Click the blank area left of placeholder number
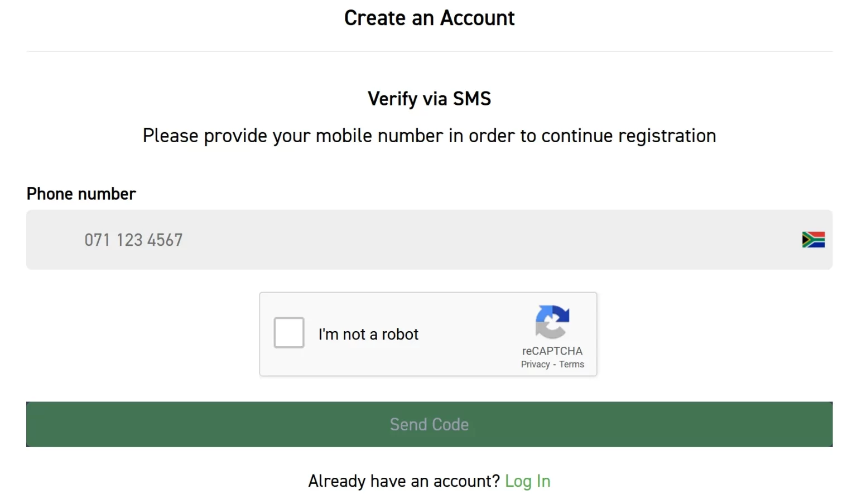Screen dimensions: 857x504 coord(55,240)
